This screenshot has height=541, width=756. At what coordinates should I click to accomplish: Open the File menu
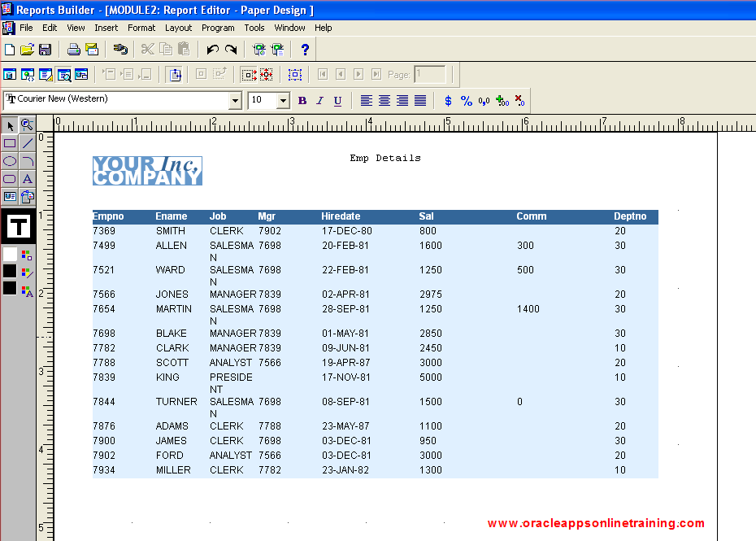26,28
